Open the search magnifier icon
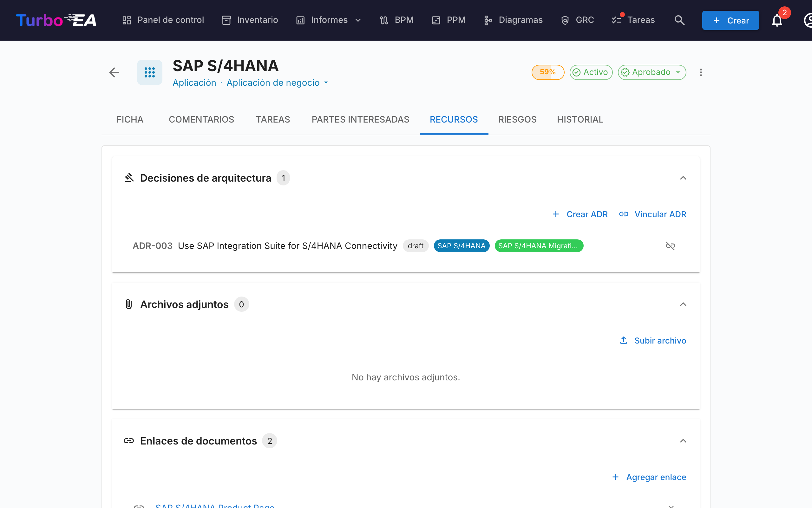The height and width of the screenshot is (508, 812). point(679,20)
